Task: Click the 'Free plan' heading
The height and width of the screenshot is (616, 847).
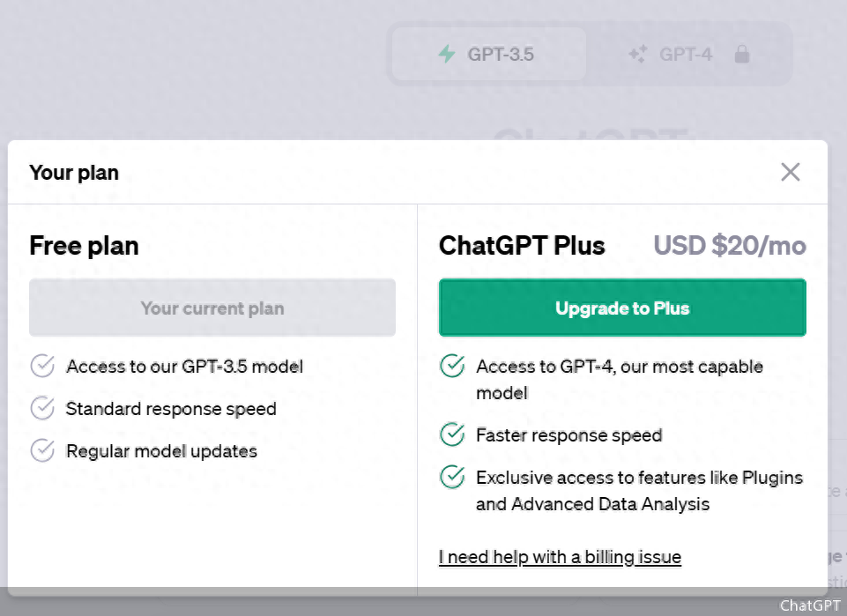Action: click(x=84, y=245)
